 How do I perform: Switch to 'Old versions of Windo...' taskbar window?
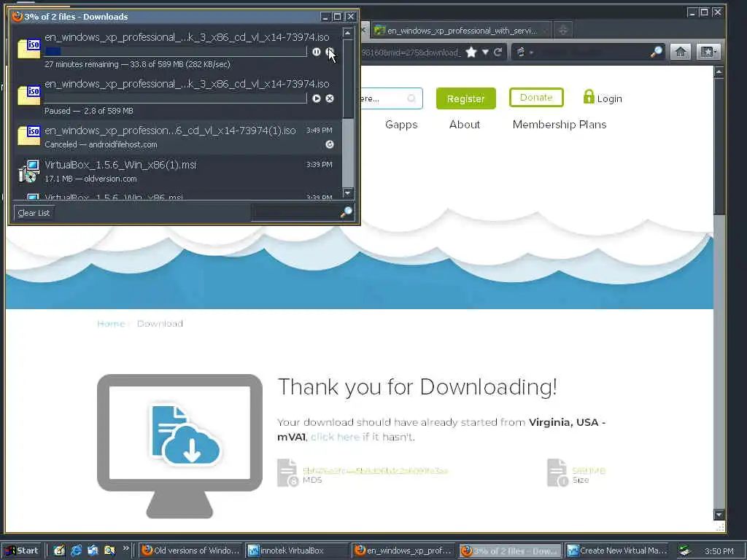click(190, 551)
